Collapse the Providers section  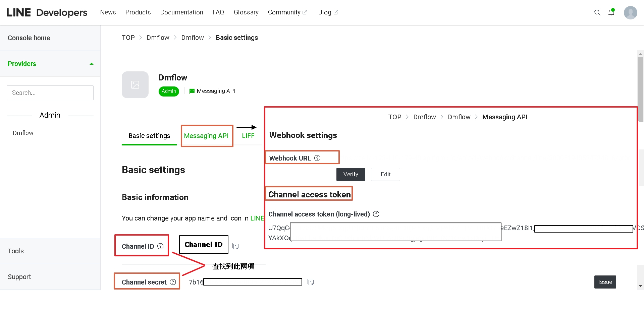tap(91, 64)
